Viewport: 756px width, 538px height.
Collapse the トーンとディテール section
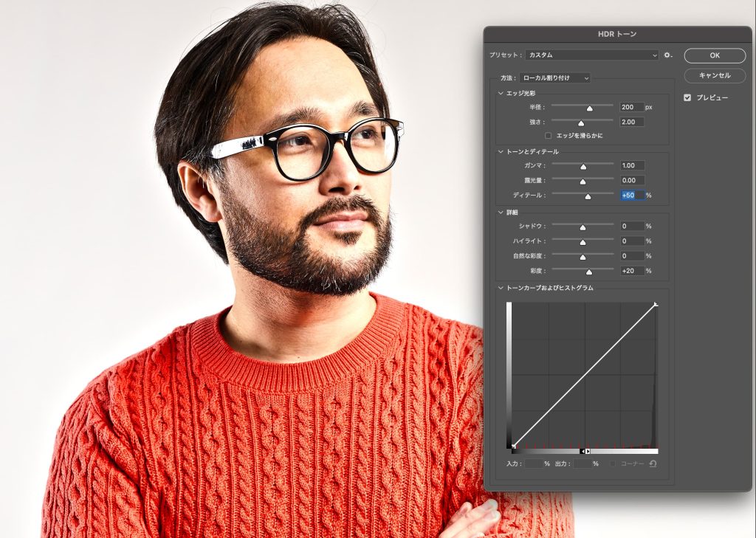501,152
